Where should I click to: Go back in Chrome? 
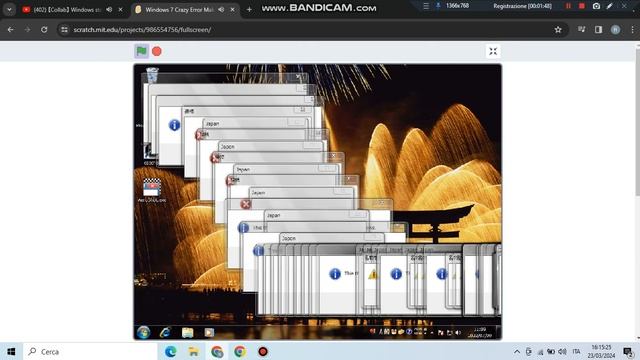pos(11,29)
